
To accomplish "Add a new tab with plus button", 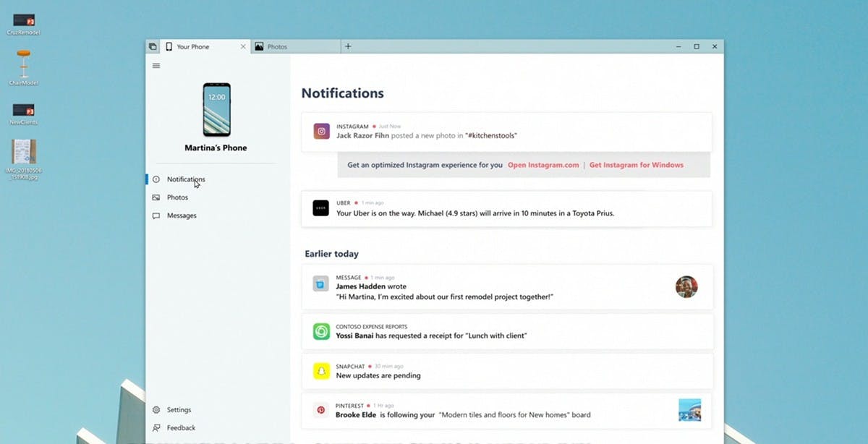I will [348, 47].
